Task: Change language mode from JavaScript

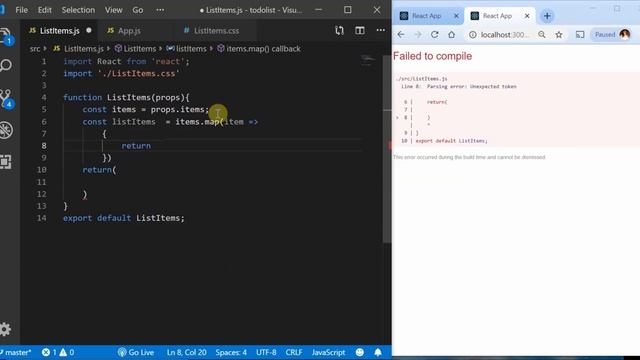Action: coord(329,352)
